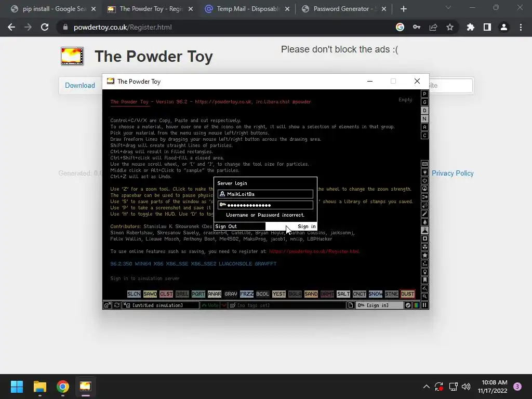The width and height of the screenshot is (532, 399).
Task: Open the Explosives menu icon
Action: pyautogui.click(x=424, y=205)
